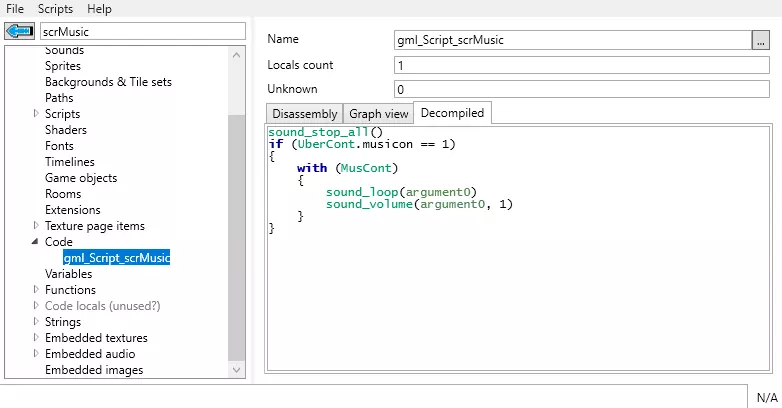The width and height of the screenshot is (782, 408).
Task: Select gml_Script_scrMusic in the tree
Action: pos(116,258)
